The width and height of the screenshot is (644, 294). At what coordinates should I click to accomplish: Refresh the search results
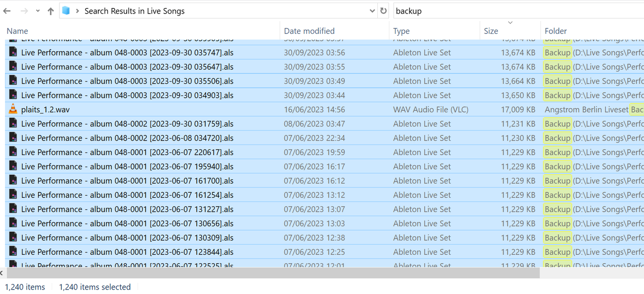tap(383, 11)
